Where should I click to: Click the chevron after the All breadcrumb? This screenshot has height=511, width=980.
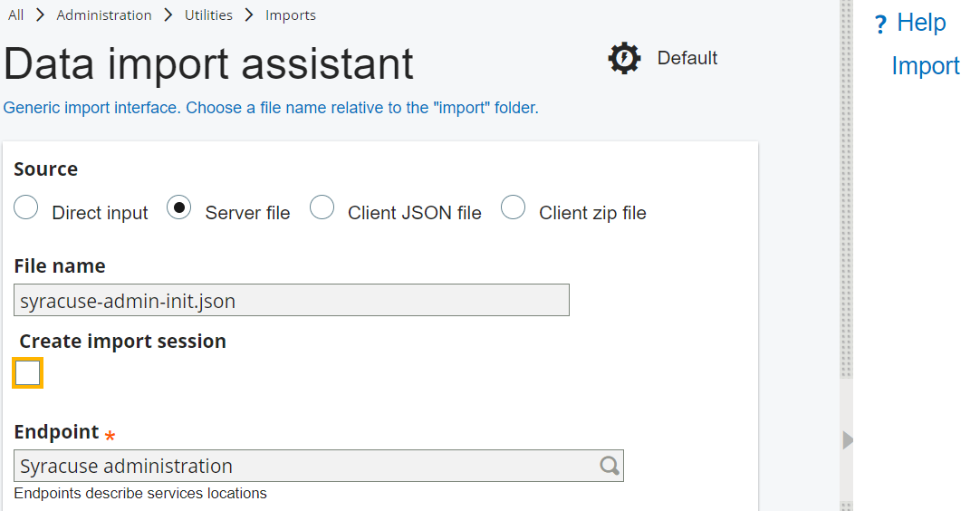click(40, 15)
